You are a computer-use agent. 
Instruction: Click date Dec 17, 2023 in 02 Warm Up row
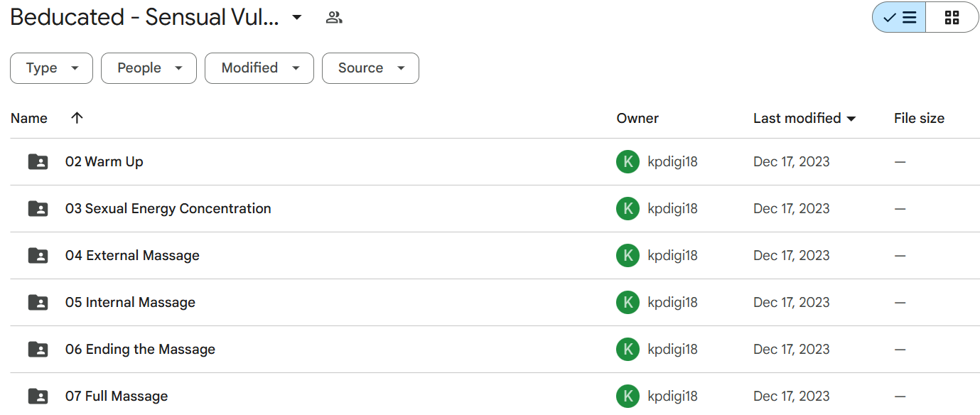click(792, 162)
